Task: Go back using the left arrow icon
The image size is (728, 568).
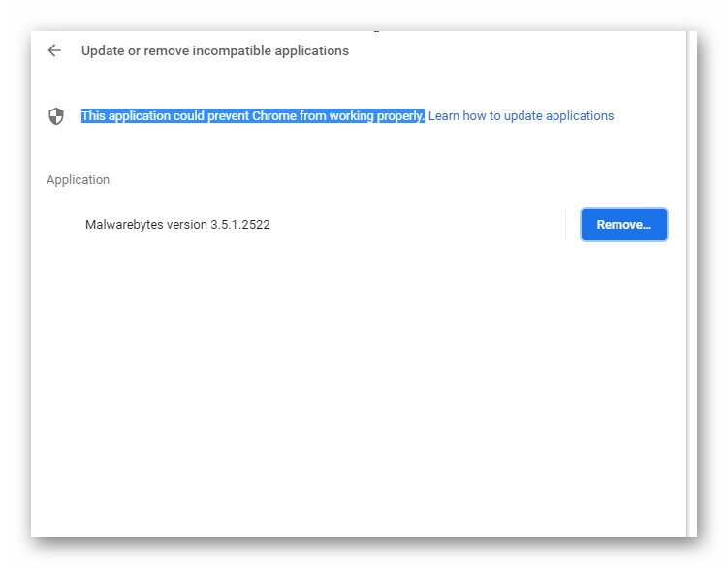Action: [x=54, y=50]
